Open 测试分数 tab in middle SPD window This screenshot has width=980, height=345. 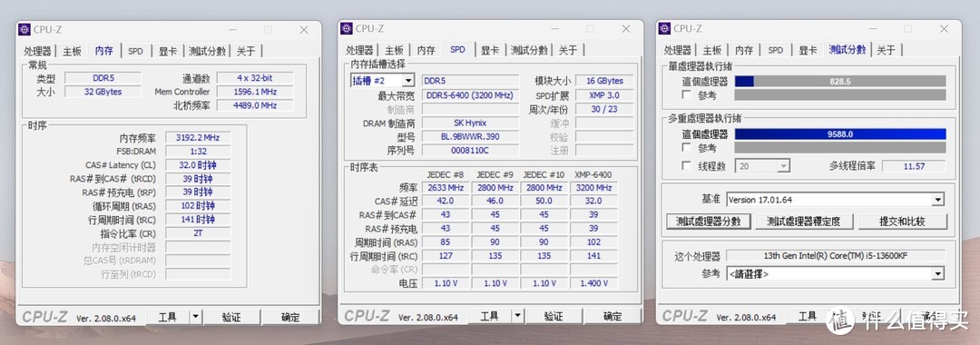click(529, 51)
